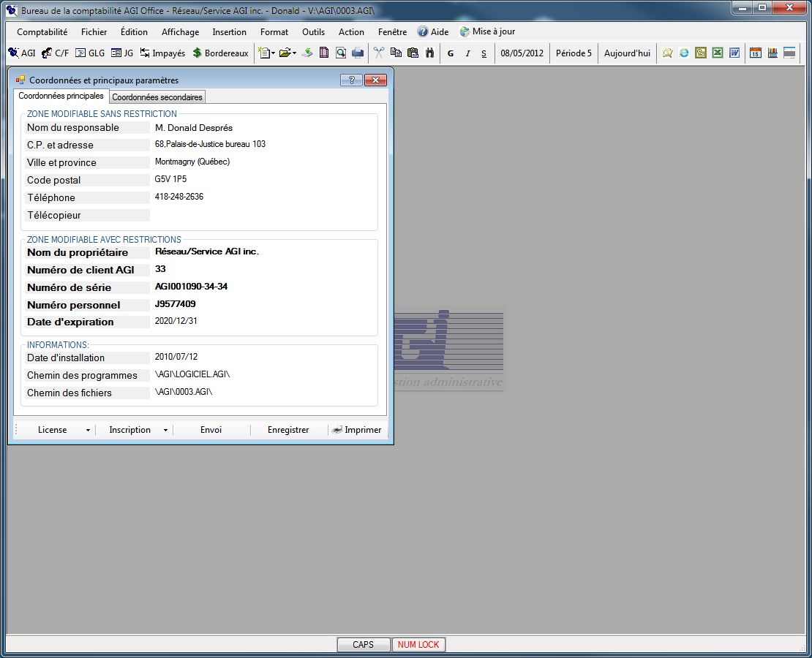Viewport: 812px width, 658px height.
Task: Open the calendar icon showing 15
Action: pyautogui.click(x=756, y=53)
